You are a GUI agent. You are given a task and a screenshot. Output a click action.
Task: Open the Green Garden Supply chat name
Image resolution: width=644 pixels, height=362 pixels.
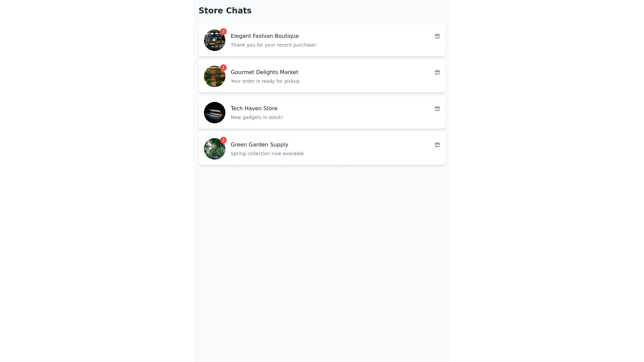pos(259,144)
